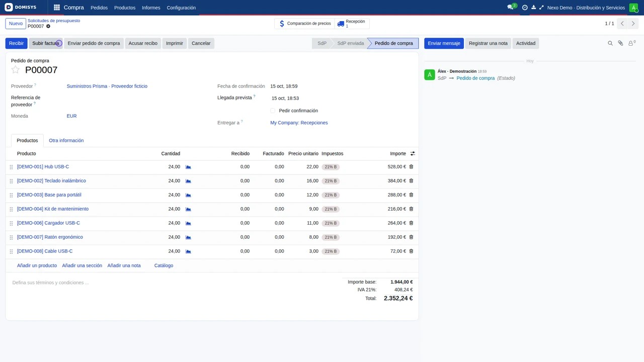Open the green user avatar menu
Image resolution: width=644 pixels, height=362 pixels.
[x=633, y=8]
